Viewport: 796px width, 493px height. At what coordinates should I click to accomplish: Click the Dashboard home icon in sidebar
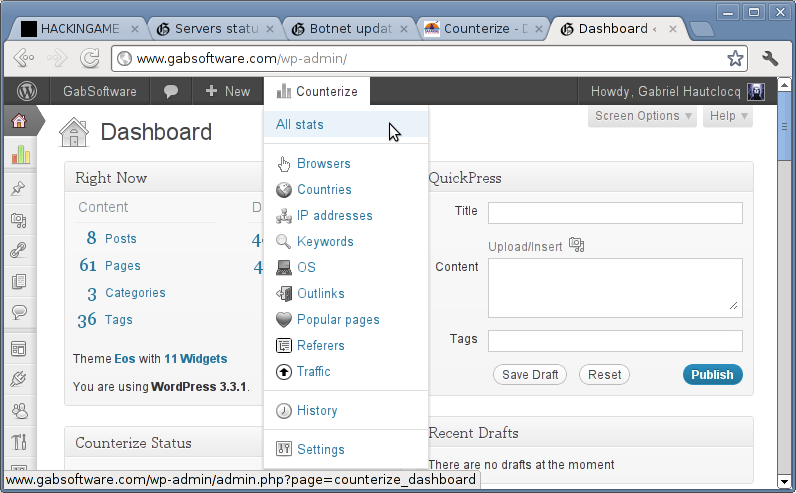(18, 122)
